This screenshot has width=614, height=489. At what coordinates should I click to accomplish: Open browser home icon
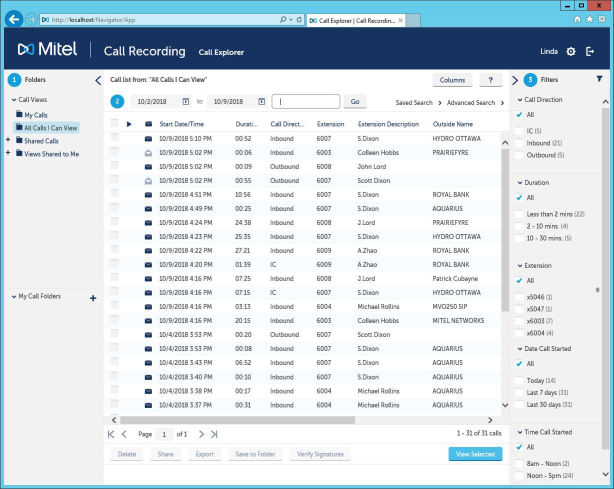577,19
